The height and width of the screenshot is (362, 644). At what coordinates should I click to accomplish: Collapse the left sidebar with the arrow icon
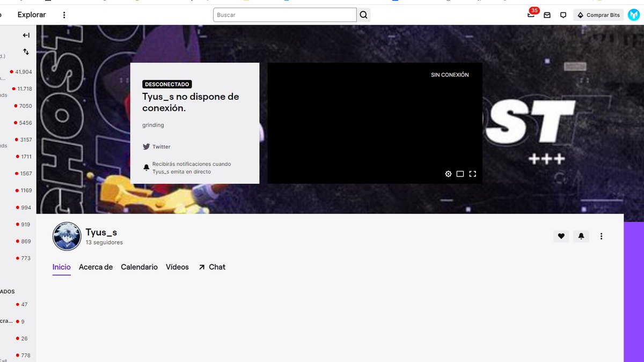tap(26, 35)
